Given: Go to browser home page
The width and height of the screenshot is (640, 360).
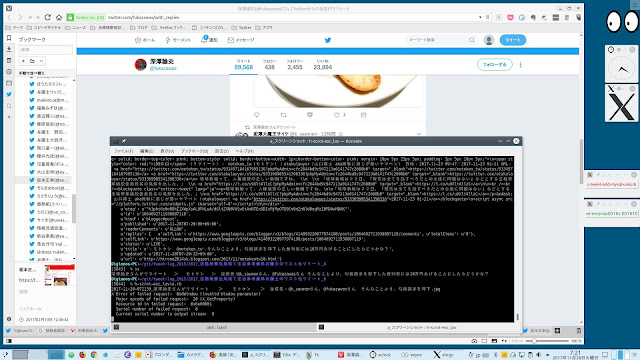Looking at the screenshot, I should [59, 17].
